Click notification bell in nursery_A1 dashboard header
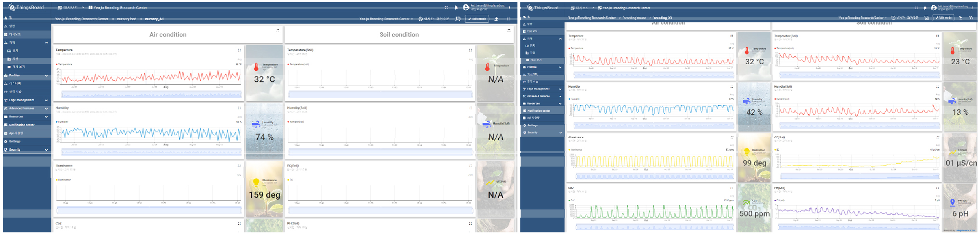 [456, 7]
